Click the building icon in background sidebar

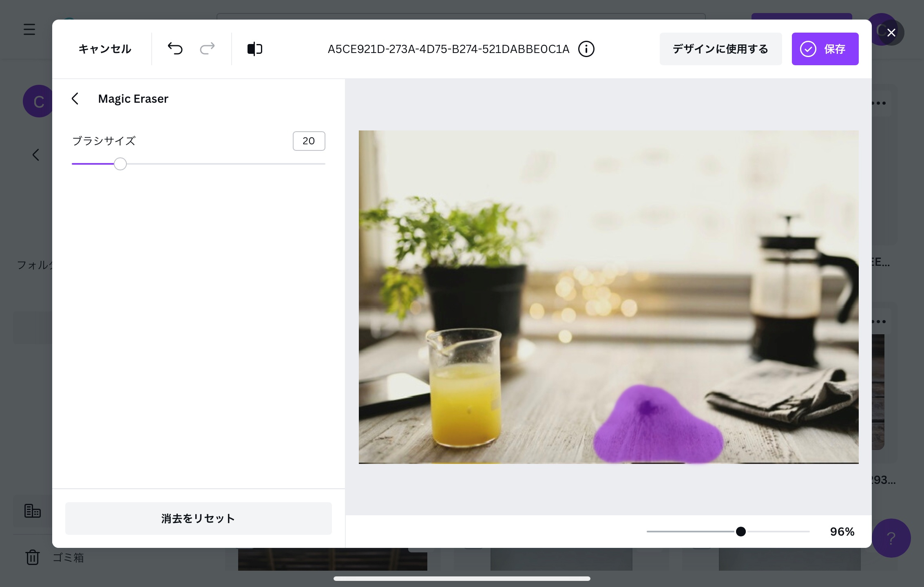tap(33, 510)
